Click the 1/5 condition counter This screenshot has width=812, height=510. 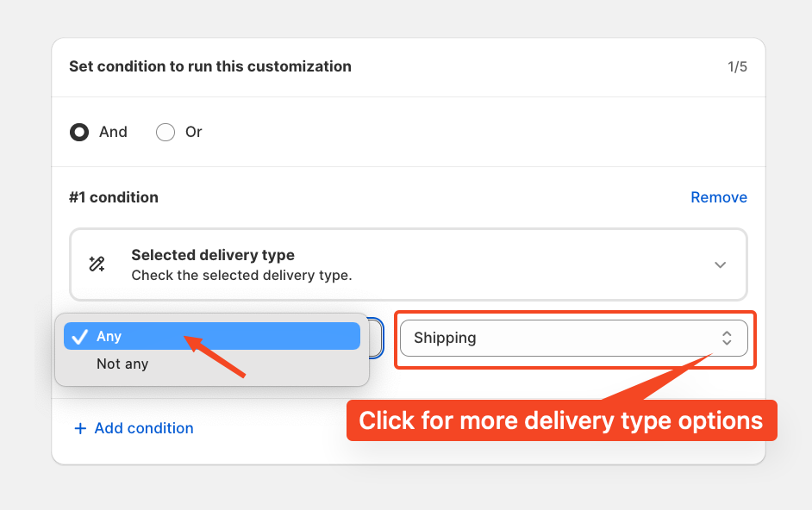point(737,67)
